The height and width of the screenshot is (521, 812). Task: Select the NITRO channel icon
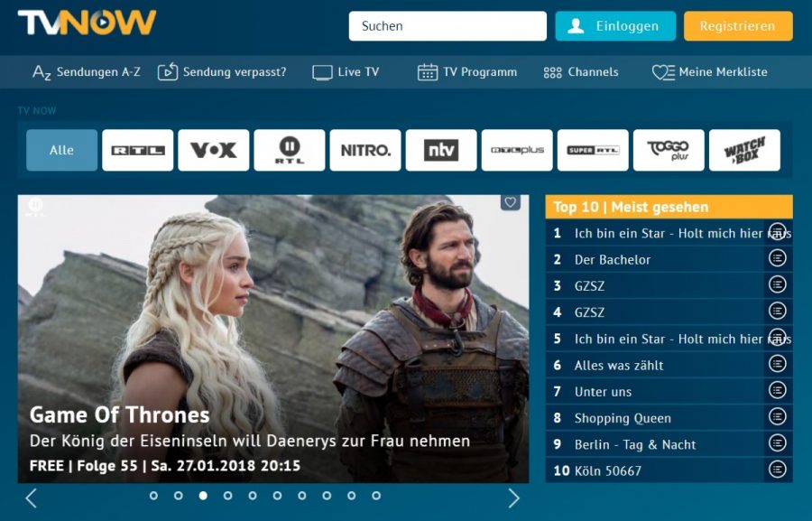click(364, 151)
